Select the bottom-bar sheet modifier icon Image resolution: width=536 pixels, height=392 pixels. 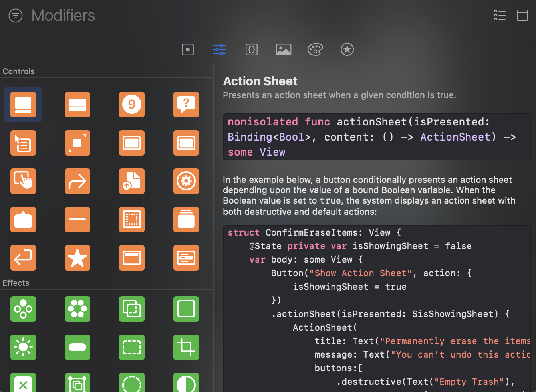77,105
